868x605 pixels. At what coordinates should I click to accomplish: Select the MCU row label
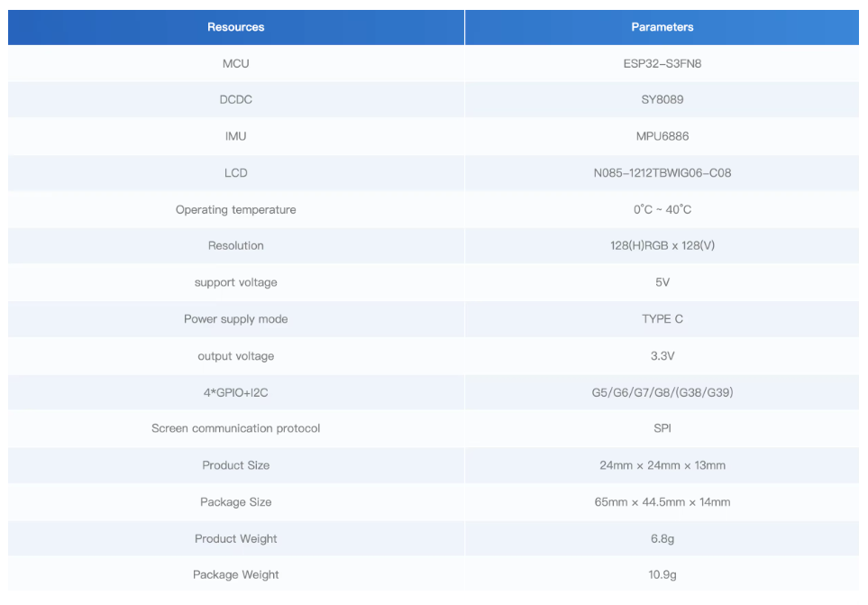[236, 64]
